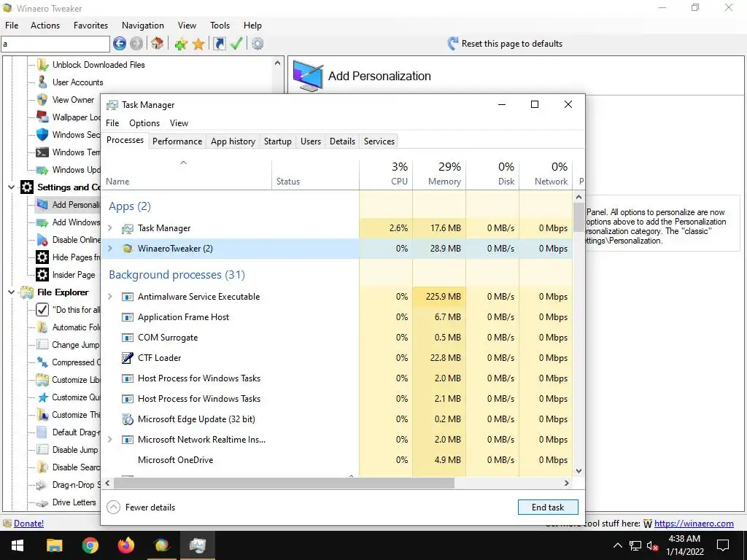
Task: Open the Startup tab in Task Manager
Action: (x=278, y=141)
